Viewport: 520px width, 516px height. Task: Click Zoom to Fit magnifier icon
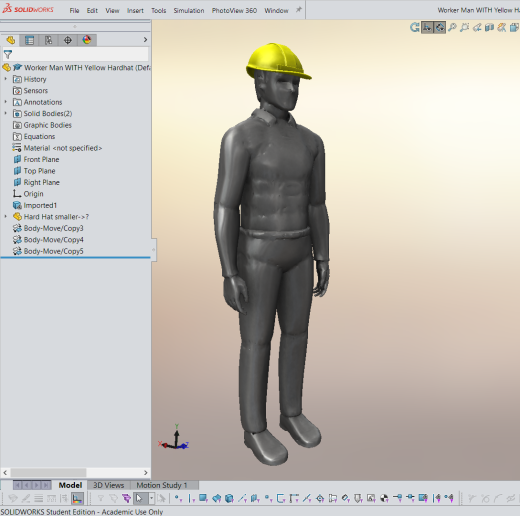pyautogui.click(x=452, y=27)
